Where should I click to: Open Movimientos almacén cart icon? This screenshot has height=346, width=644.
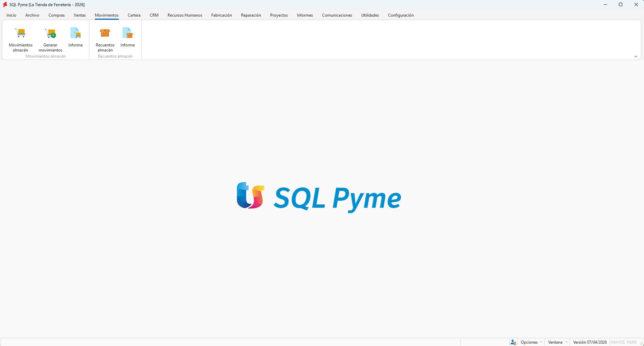click(x=21, y=33)
